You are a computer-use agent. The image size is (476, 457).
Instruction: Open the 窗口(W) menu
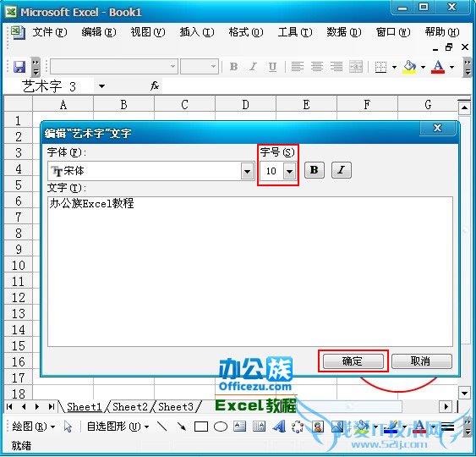click(x=393, y=32)
